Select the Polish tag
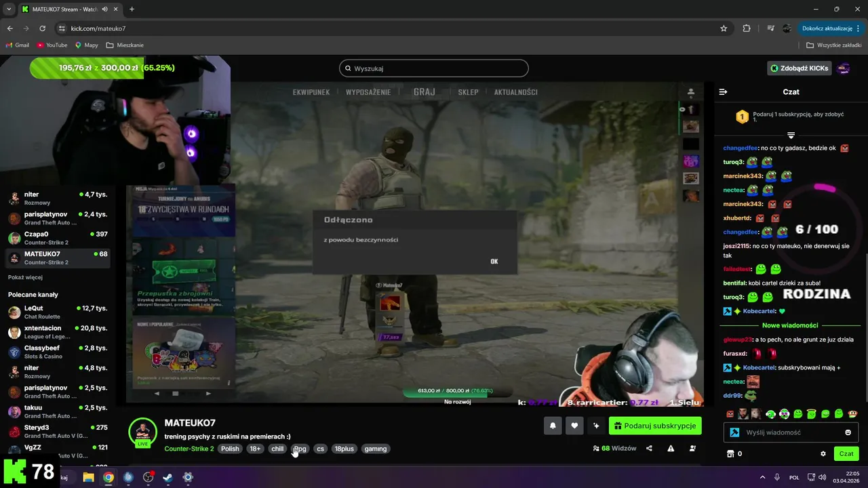Screen dimensions: 868x488 [x=230, y=449]
